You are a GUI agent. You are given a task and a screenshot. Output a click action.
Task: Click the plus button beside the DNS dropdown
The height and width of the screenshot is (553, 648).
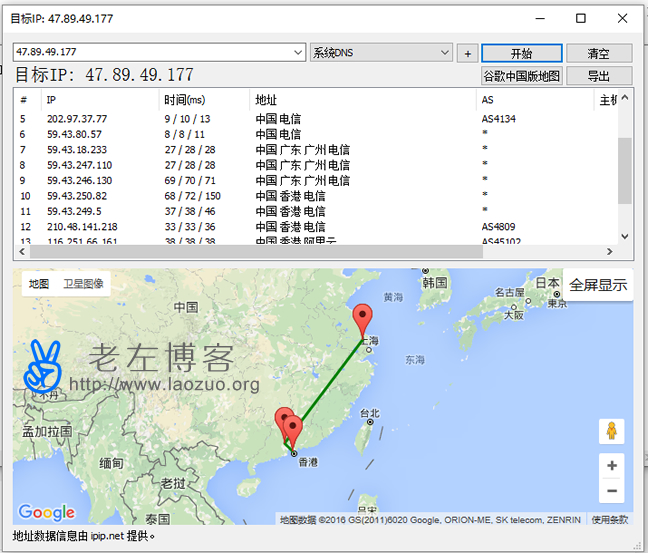(x=467, y=53)
